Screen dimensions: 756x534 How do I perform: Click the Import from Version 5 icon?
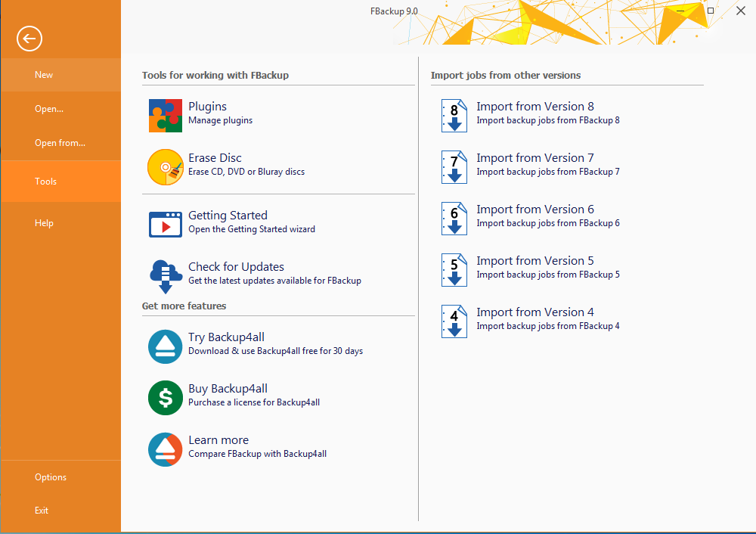tap(454, 270)
